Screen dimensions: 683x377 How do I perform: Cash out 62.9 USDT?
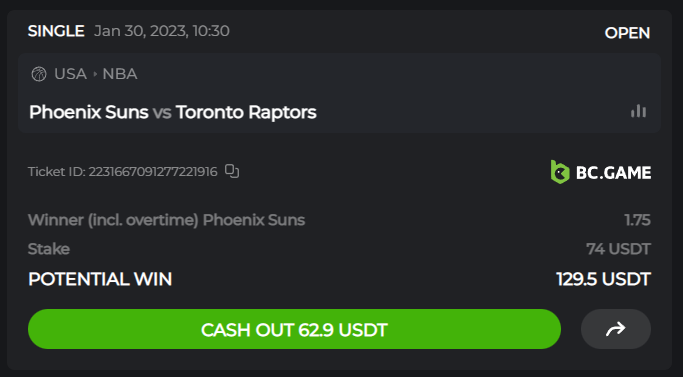294,329
